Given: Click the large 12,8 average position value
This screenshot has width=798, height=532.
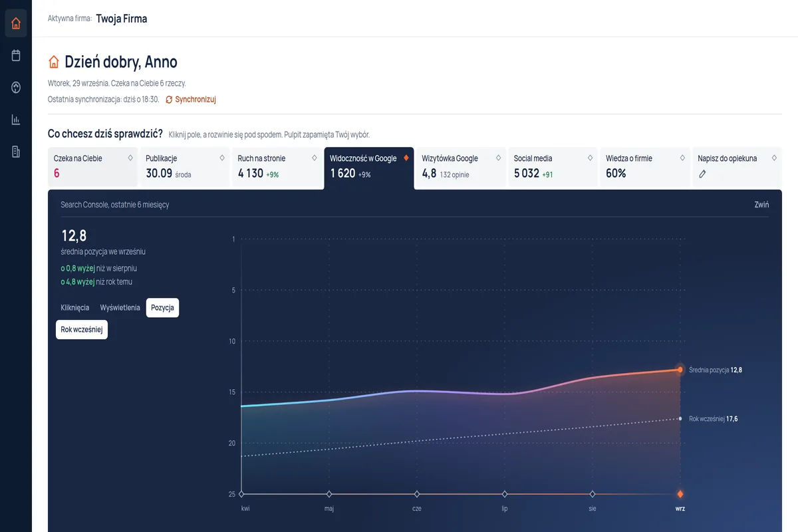Looking at the screenshot, I should pos(74,235).
